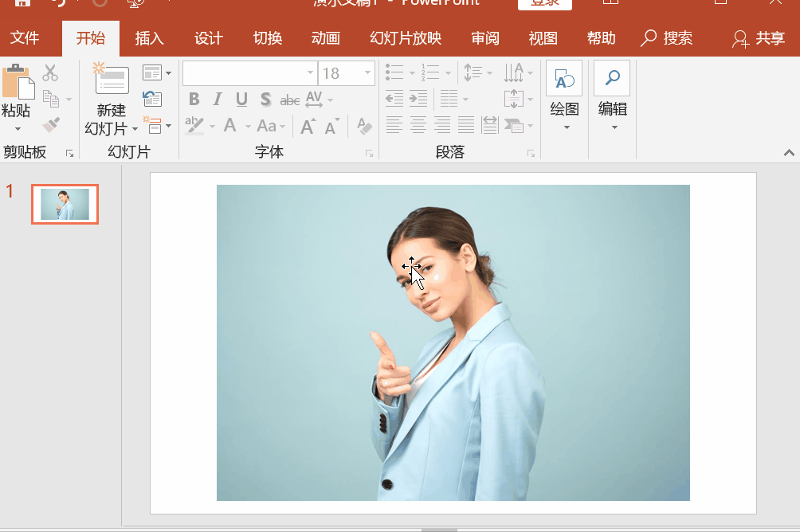Center the paragraph text
The image size is (800, 532).
click(x=418, y=124)
